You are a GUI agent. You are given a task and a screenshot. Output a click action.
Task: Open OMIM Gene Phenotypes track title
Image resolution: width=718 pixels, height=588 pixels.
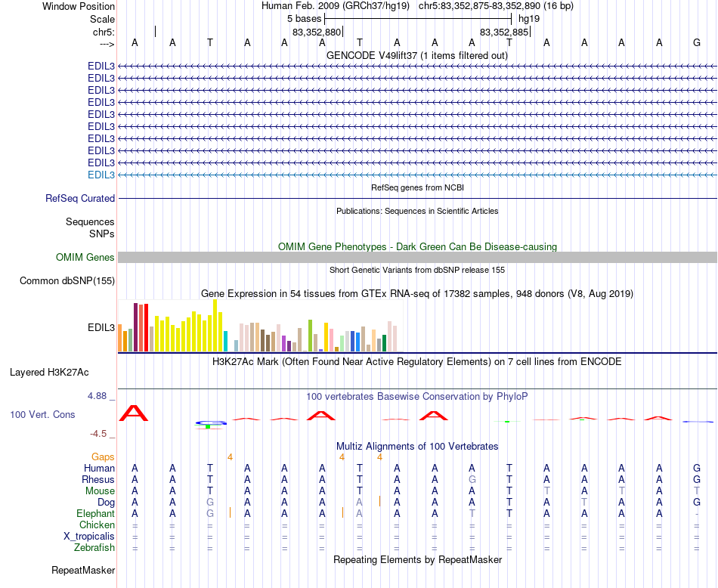(x=417, y=246)
